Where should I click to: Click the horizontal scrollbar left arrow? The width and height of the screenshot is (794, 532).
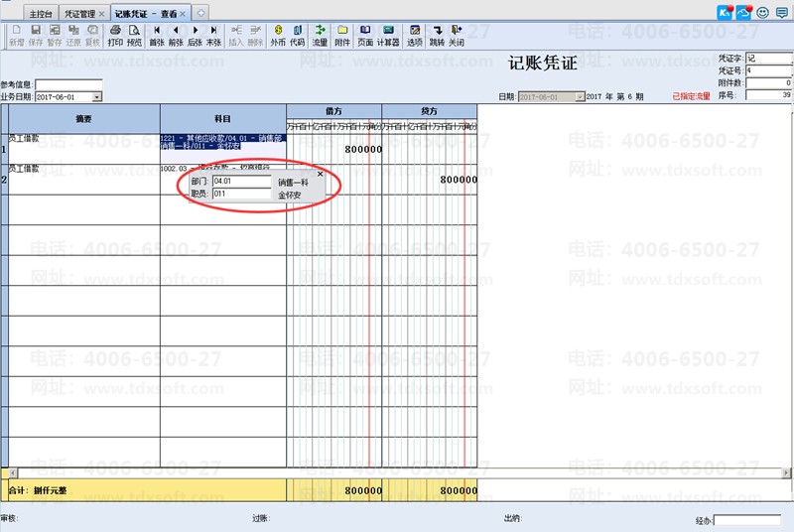[x=5, y=471]
